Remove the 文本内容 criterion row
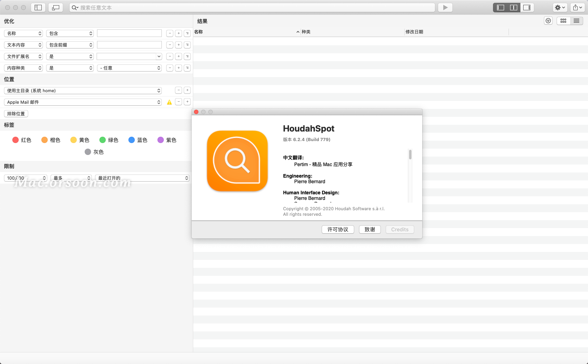The image size is (588, 364). [170, 45]
